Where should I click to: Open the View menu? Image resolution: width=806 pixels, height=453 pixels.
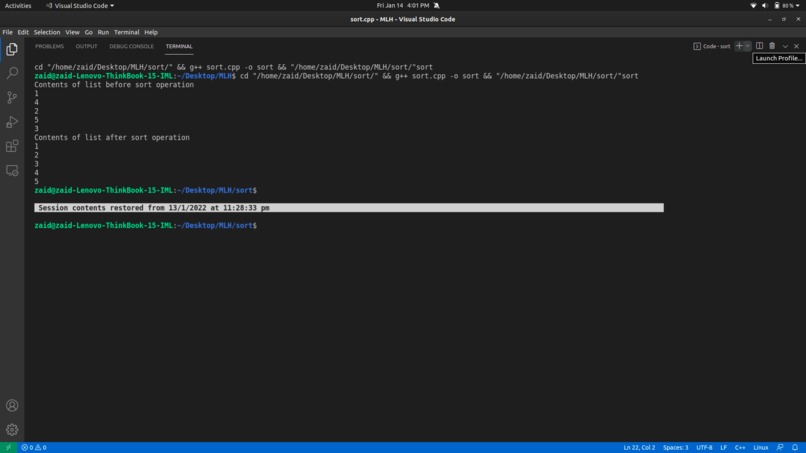pyautogui.click(x=72, y=32)
